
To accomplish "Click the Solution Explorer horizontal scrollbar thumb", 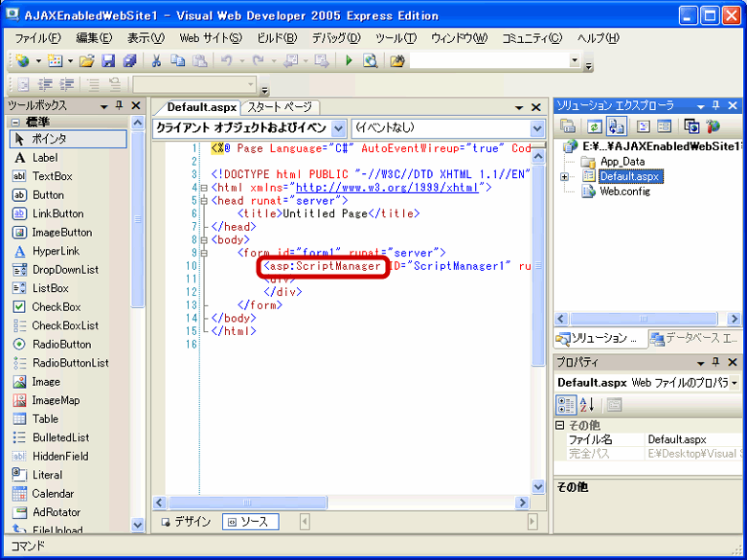I will pyautogui.click(x=644, y=319).
